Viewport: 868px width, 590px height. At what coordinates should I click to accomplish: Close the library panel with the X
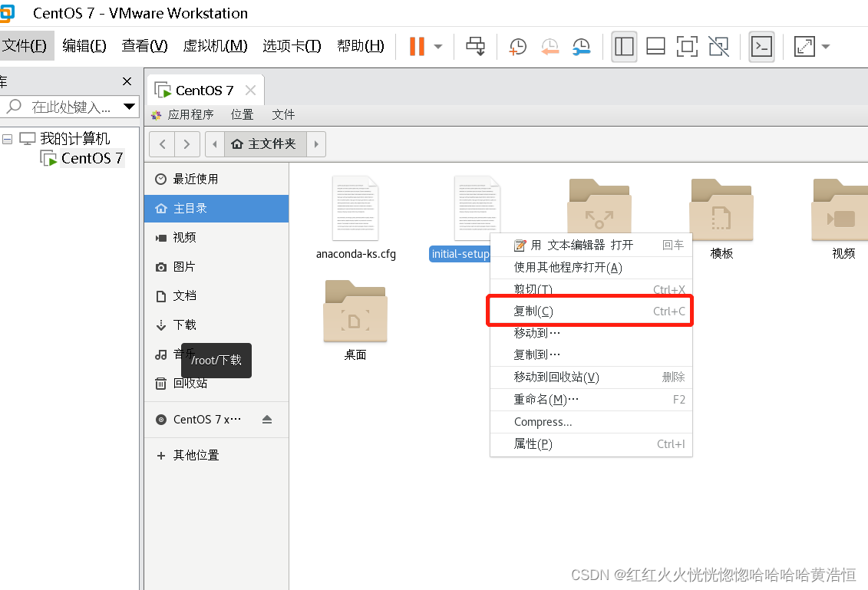[127, 81]
